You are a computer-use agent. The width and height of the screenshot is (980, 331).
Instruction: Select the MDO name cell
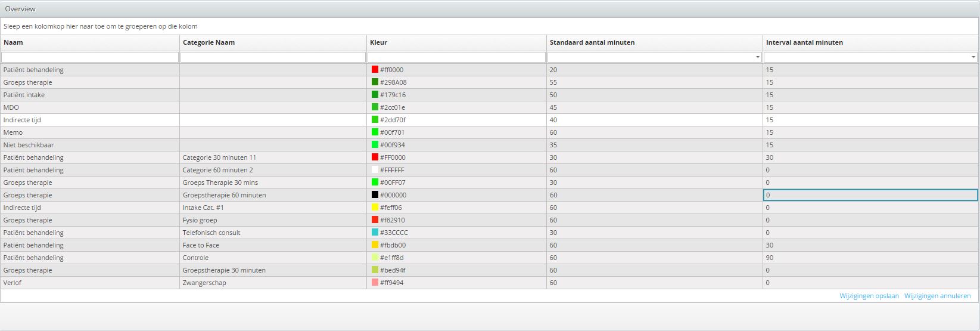point(90,107)
